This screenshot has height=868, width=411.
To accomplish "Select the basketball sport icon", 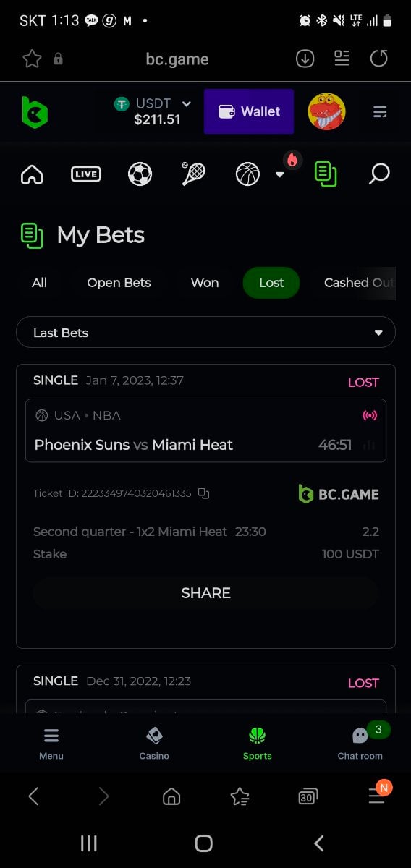I will point(247,174).
